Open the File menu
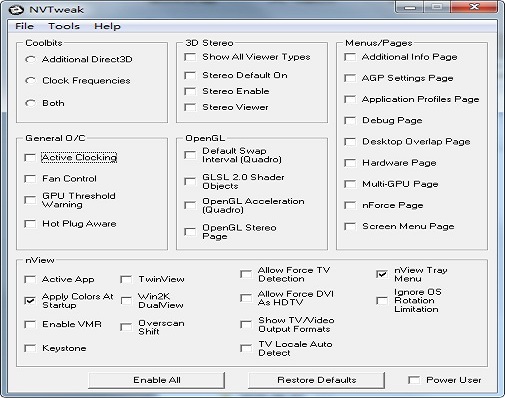Screen dimensions: 505x398 (24, 26)
